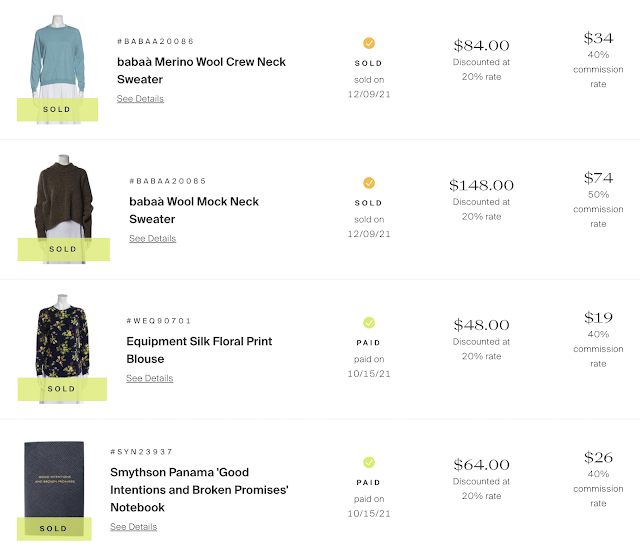Click the orange sold checkmark for Wool Mock Neck Sweater
Image resolution: width=640 pixels, height=551 pixels.
[369, 183]
